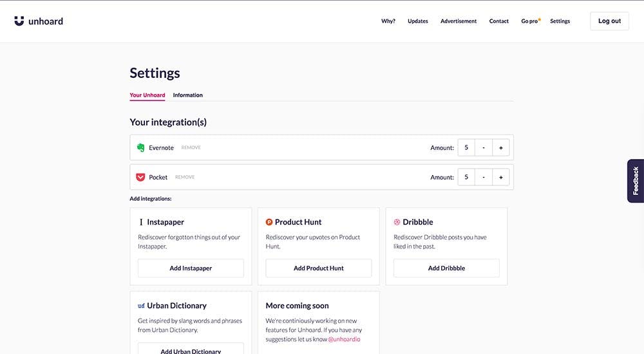
Task: Add the Instapaper integration
Action: click(x=191, y=268)
